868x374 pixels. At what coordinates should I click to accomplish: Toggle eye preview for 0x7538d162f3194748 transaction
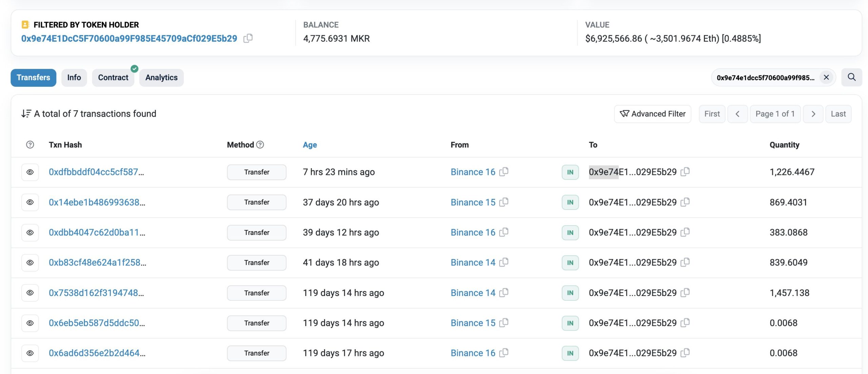[30, 293]
